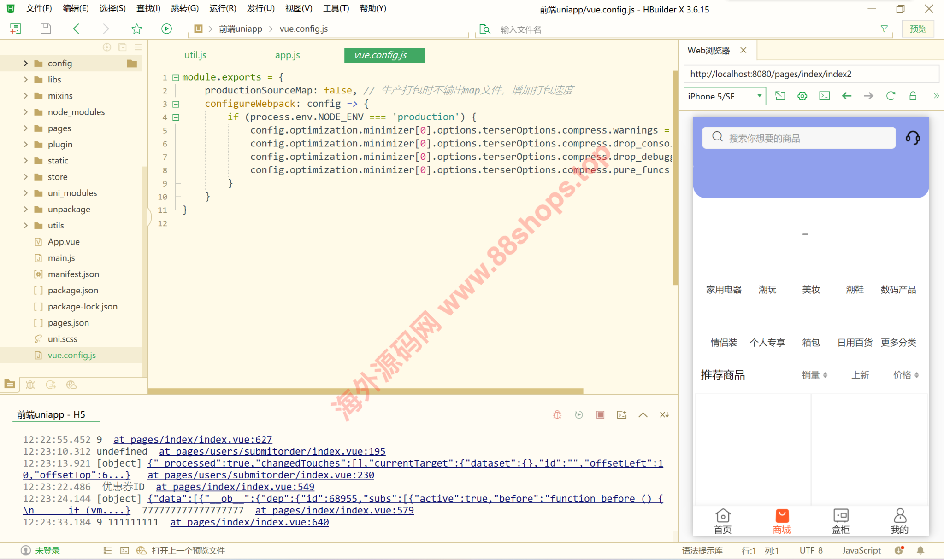Toggle fold on code line 3
944x560 pixels.
coord(176,104)
